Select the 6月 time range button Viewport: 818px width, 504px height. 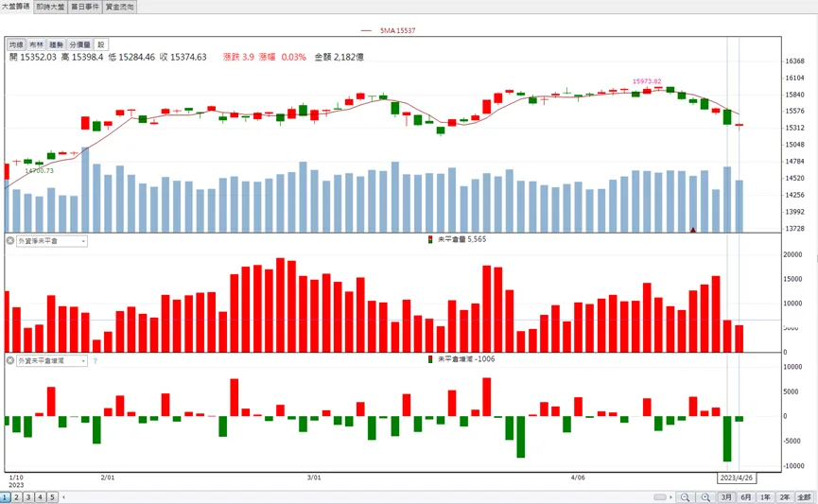[x=746, y=497]
